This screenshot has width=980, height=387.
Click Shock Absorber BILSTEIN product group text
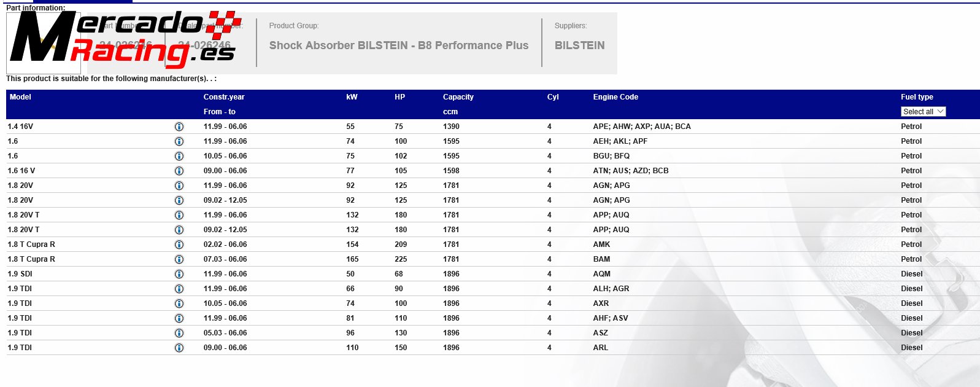click(x=398, y=45)
